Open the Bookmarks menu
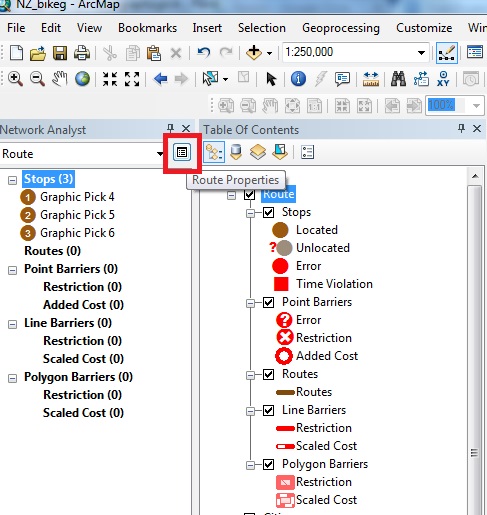This screenshot has width=487, height=515. [147, 28]
